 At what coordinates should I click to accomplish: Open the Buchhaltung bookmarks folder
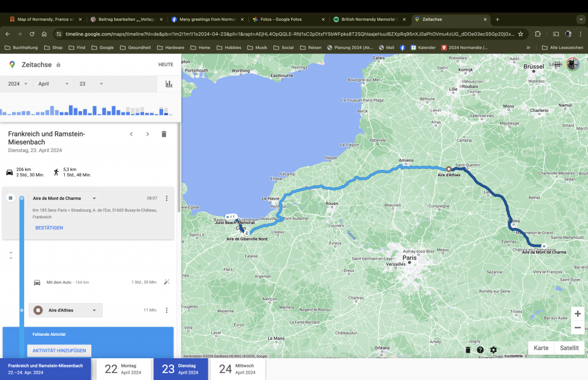(x=21, y=48)
